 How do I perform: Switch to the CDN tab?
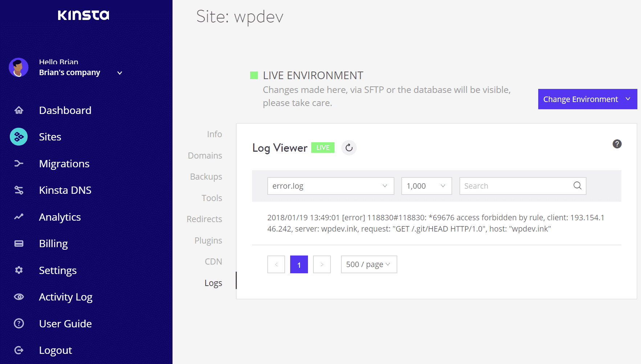coord(213,262)
